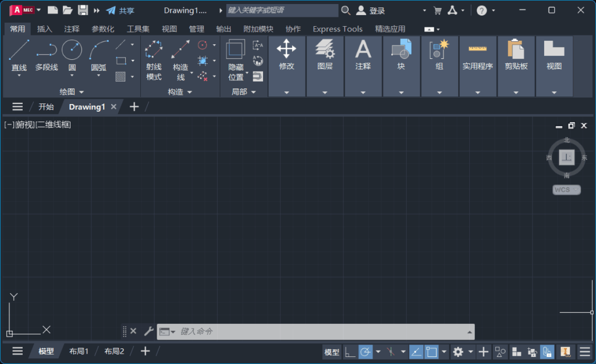The image size is (596, 364).
Task: Select the Construction Line (构造线) tool
Action: [180, 58]
